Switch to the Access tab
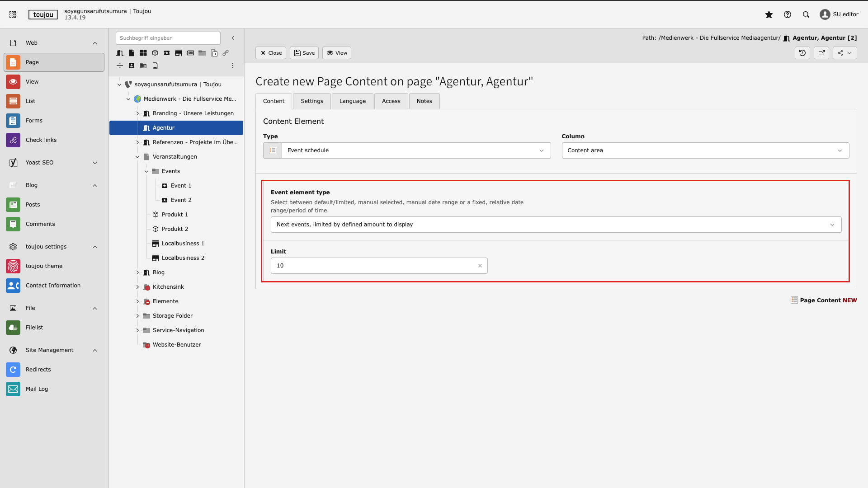Screen dimensions: 868x488 tap(391, 101)
